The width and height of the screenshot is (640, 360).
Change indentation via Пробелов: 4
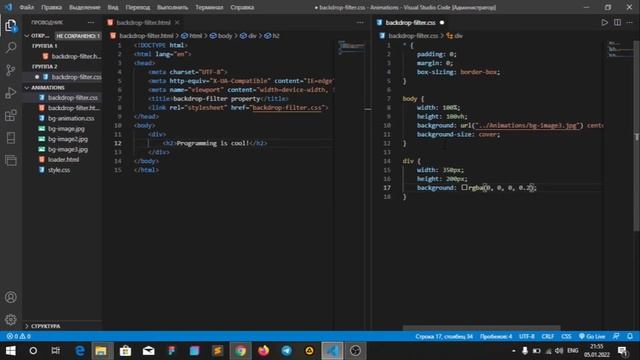[x=496, y=336]
